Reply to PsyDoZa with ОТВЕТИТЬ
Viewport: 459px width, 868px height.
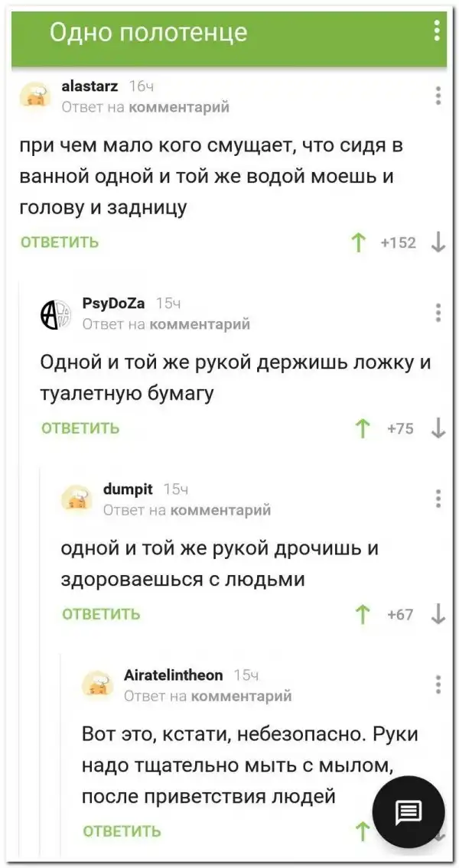(x=80, y=429)
